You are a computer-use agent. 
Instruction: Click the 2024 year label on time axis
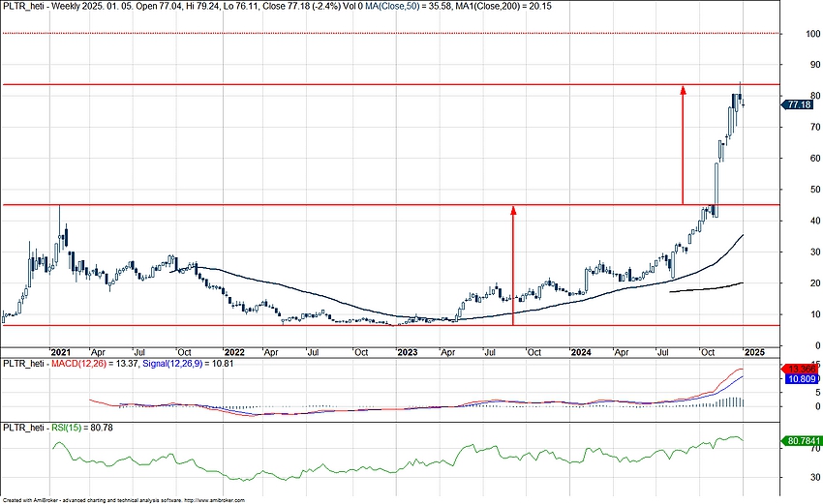click(x=581, y=352)
